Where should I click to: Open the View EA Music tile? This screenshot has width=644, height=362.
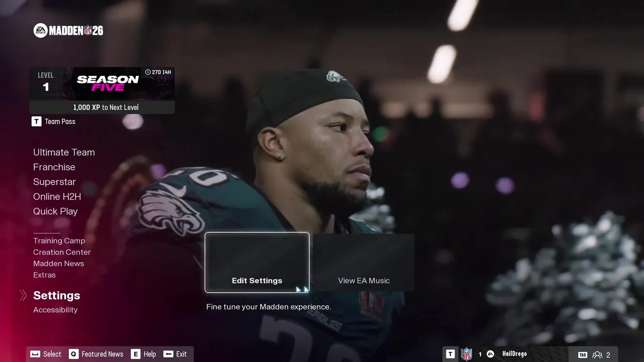tap(364, 262)
